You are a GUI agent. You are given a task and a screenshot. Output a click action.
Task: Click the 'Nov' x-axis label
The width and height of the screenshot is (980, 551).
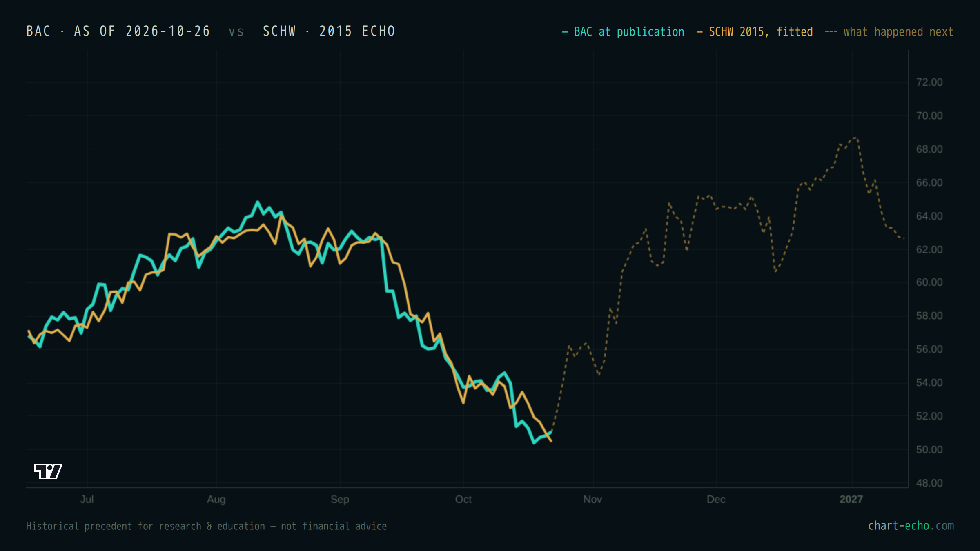coord(592,499)
